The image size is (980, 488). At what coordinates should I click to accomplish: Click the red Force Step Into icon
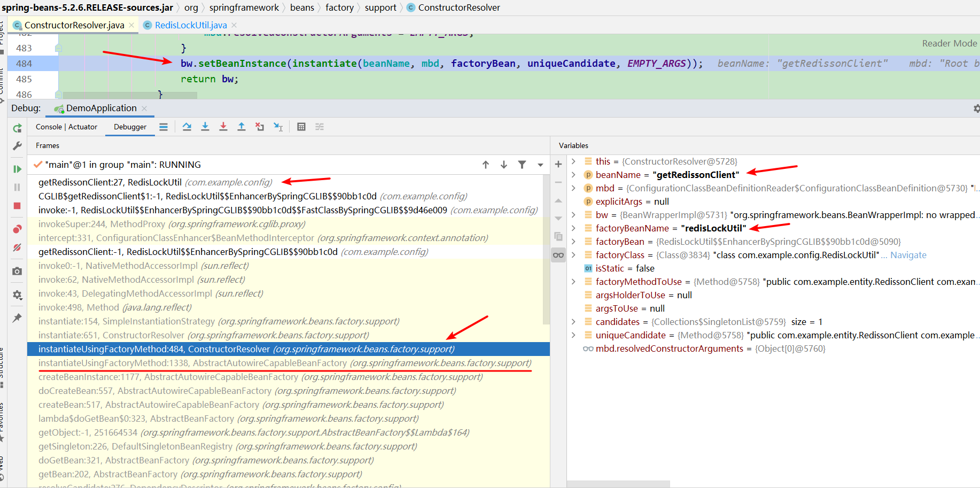[223, 127]
